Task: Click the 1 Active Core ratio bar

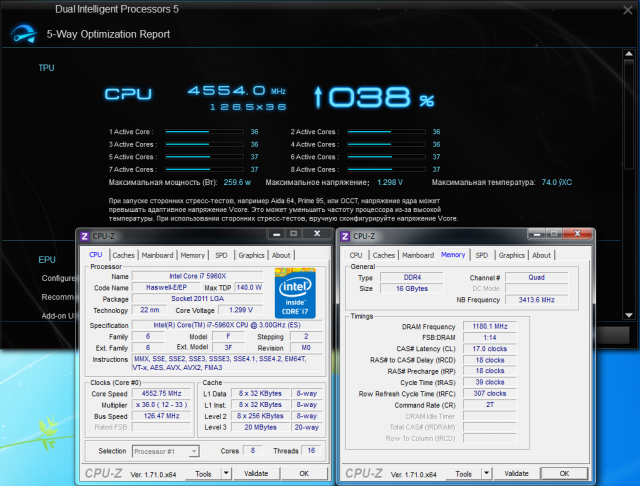Action: click(204, 132)
